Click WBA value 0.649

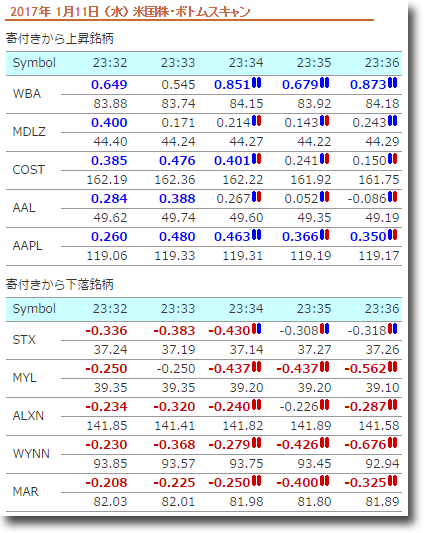tap(109, 85)
